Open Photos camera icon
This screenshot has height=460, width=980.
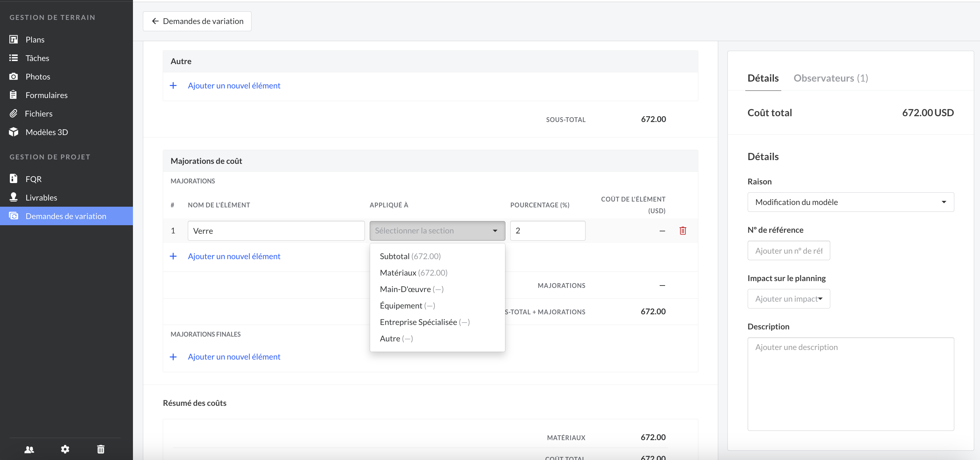coord(14,76)
